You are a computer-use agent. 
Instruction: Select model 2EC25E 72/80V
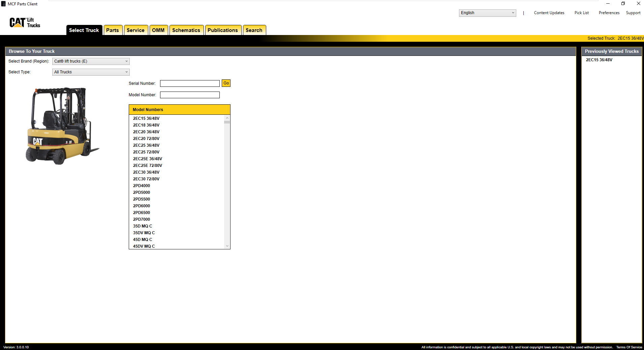pos(148,166)
